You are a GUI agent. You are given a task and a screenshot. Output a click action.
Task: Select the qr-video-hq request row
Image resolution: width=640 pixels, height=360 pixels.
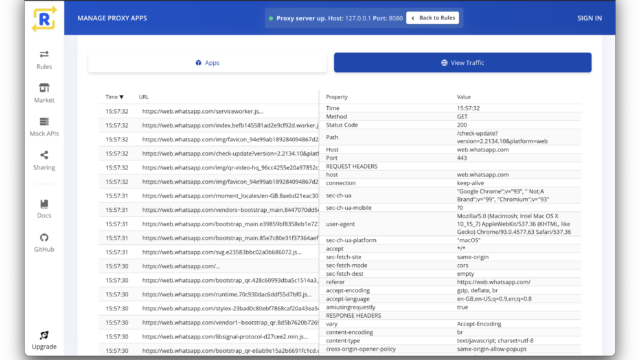[209, 167]
